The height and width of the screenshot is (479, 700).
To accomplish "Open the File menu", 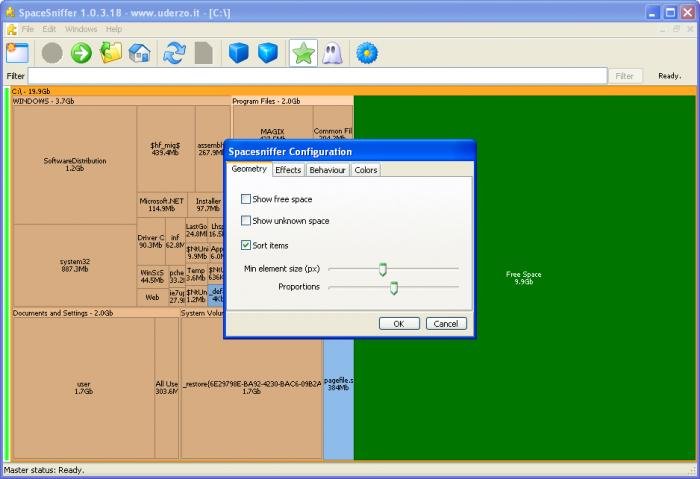I will 28,29.
